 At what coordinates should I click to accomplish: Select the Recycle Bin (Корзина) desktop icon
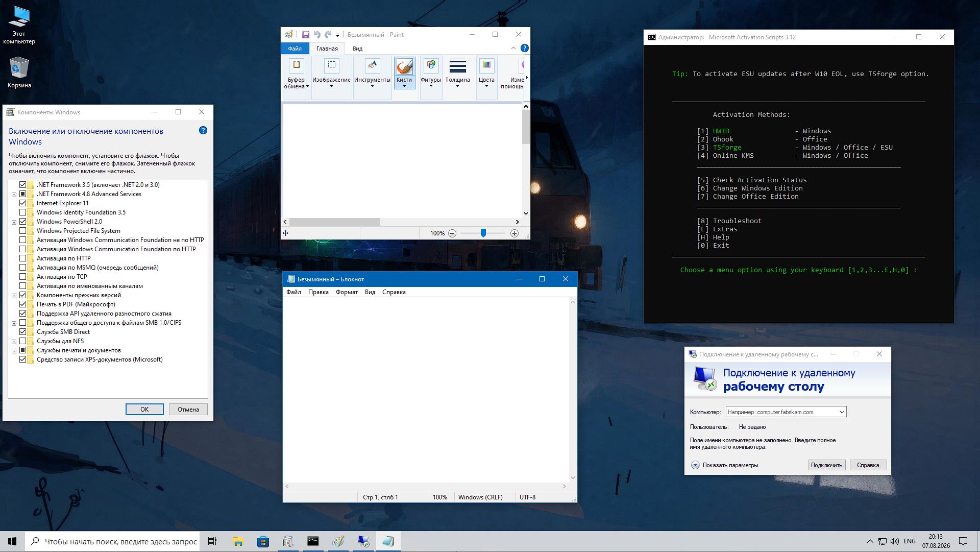point(19,72)
